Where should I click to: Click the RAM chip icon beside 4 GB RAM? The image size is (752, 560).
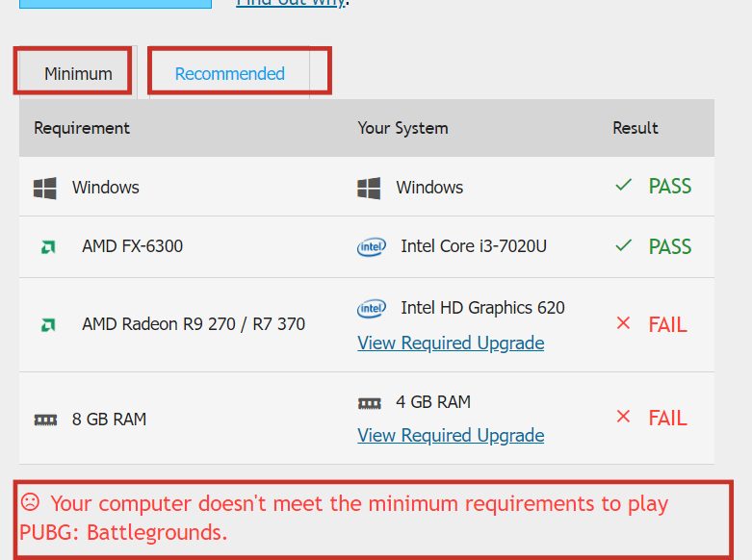point(370,403)
